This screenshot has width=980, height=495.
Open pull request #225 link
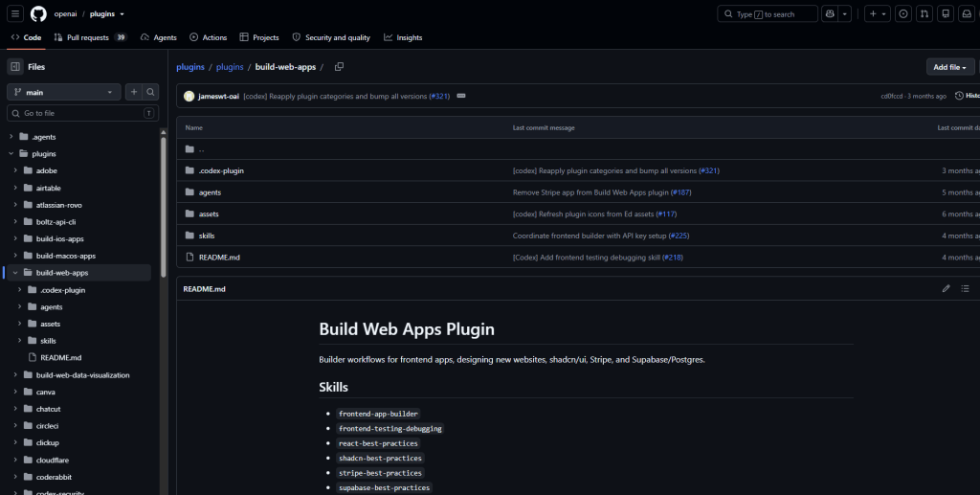pos(679,236)
